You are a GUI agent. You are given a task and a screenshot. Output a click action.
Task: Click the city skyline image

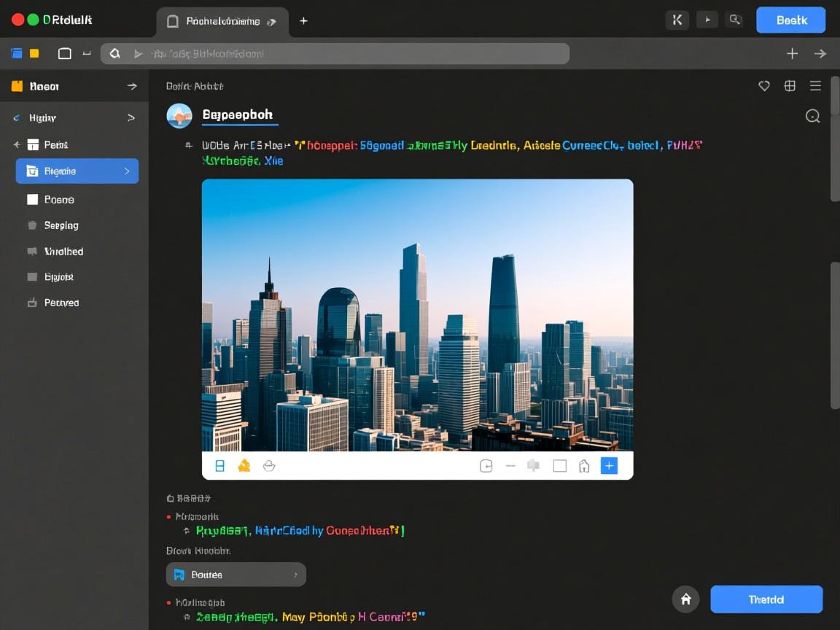coord(417,315)
